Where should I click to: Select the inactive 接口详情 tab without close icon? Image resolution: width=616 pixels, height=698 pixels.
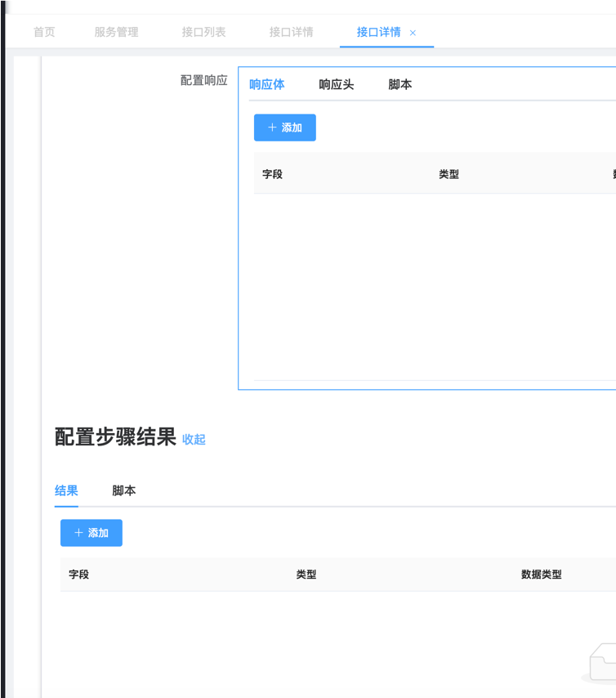pos(291,32)
